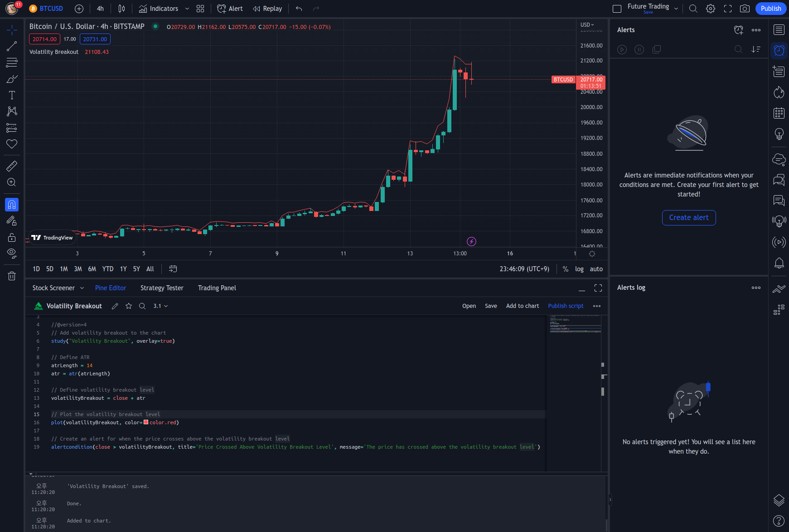
Task: Expand the Stock Screener dropdown
Action: [x=82, y=288]
